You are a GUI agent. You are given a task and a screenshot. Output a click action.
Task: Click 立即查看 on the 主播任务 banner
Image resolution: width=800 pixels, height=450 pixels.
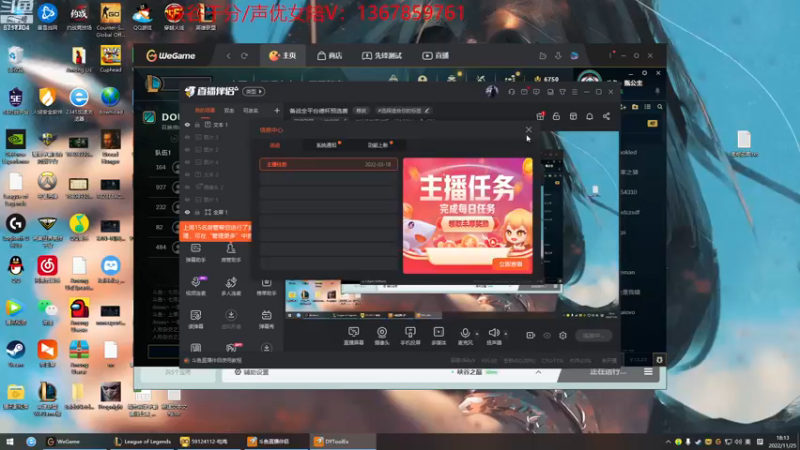click(x=510, y=264)
